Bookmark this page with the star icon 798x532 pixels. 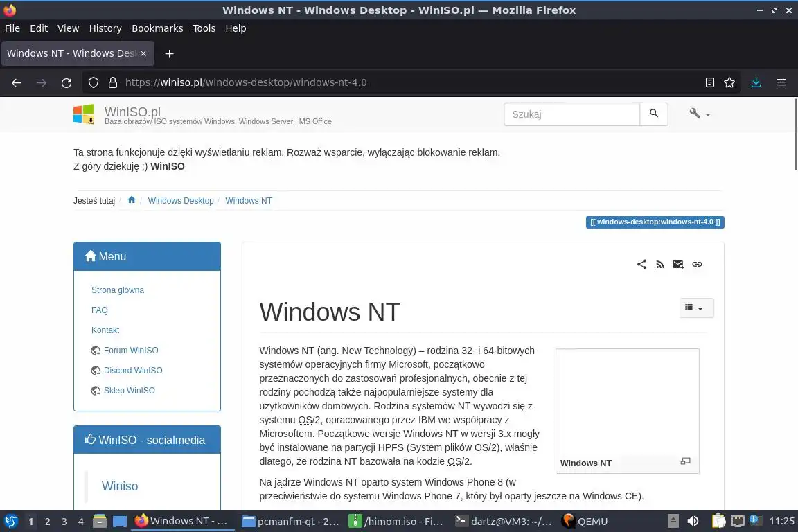[729, 82]
